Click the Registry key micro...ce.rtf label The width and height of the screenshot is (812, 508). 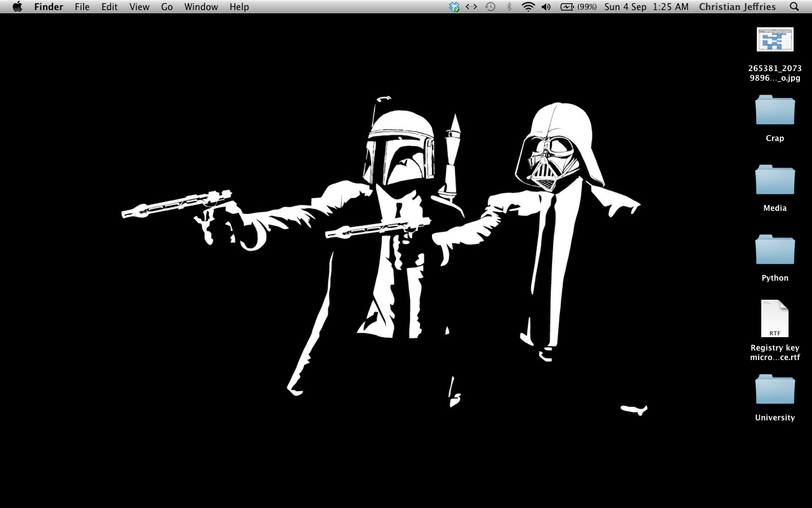775,352
